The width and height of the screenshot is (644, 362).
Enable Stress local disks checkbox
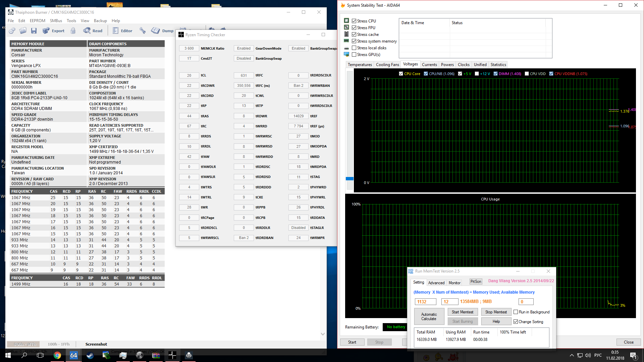coord(354,48)
